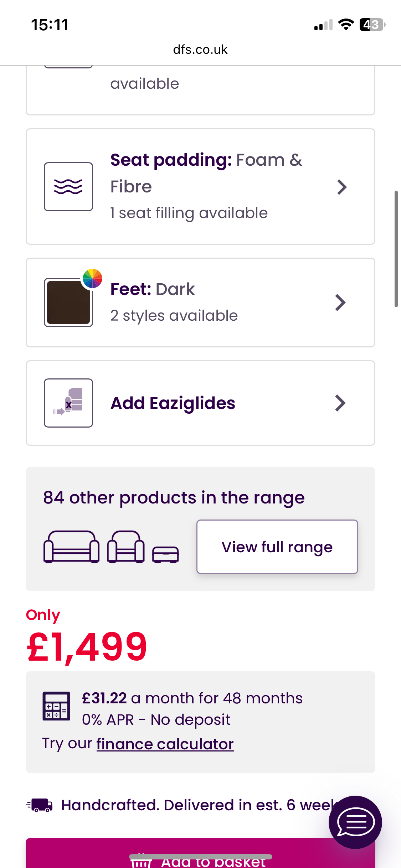The width and height of the screenshot is (401, 868).
Task: Expand Feet styles chevron
Action: (340, 303)
